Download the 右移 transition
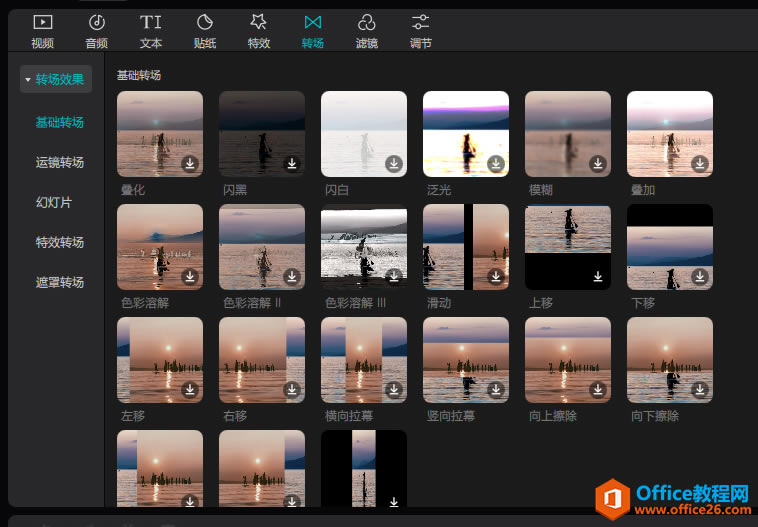The width and height of the screenshot is (758, 527). point(292,389)
